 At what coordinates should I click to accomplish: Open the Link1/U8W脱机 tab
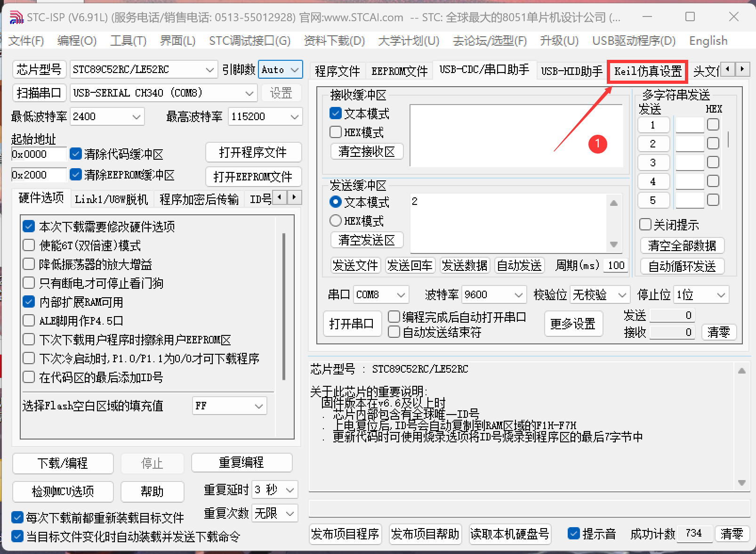tap(111, 198)
